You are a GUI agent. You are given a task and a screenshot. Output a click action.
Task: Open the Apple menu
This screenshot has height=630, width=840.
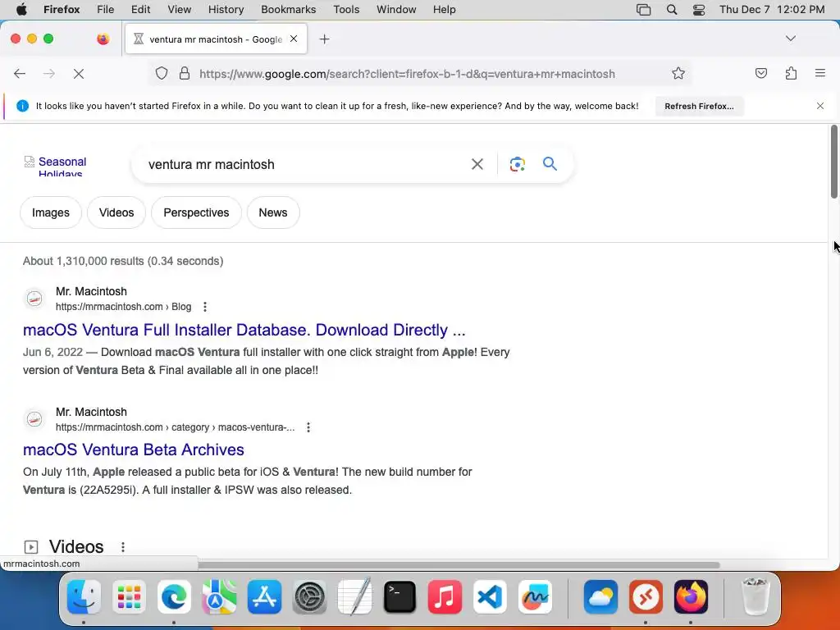pyautogui.click(x=21, y=9)
